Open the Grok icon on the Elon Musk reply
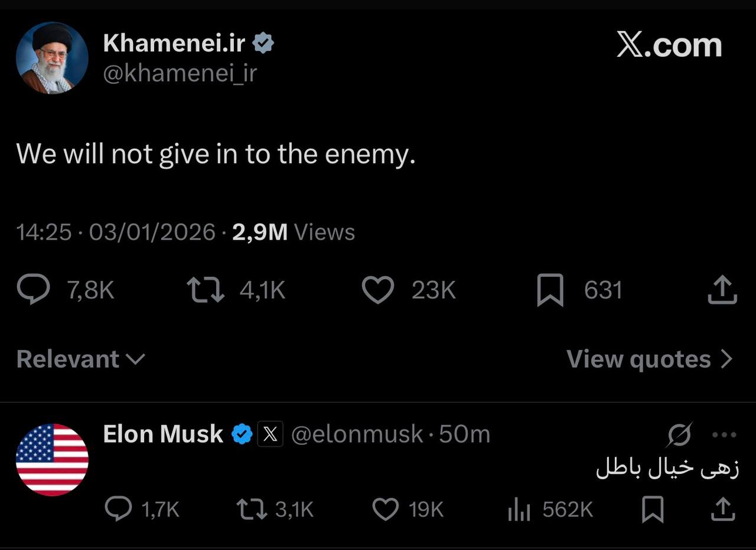756x550 pixels. (679, 435)
